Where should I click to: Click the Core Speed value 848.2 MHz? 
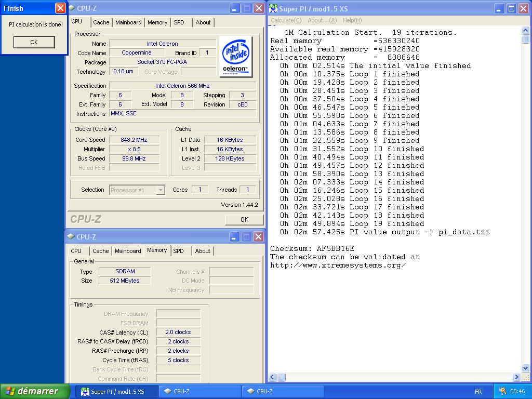pos(134,140)
